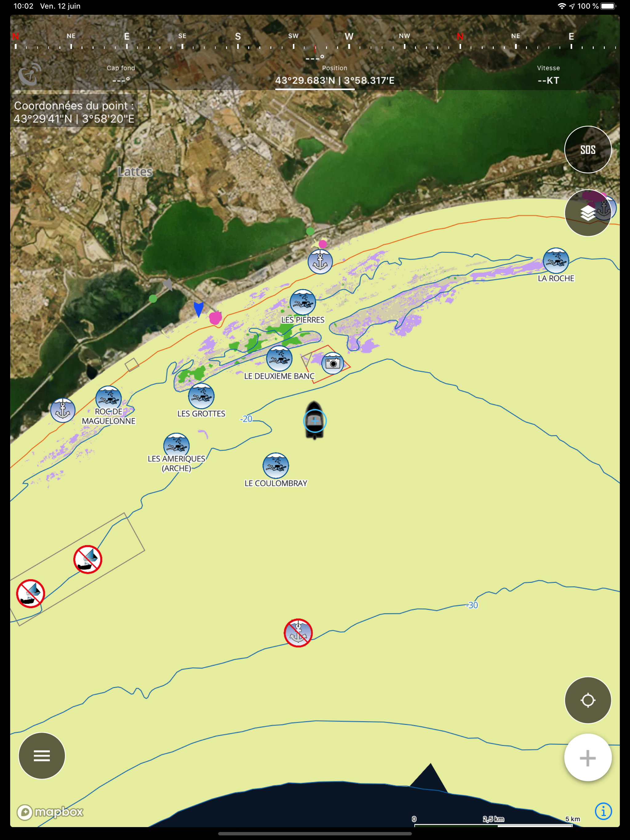Viewport: 630px width, 840px height.
Task: Tap the underwater camera photo marker
Action: coord(333,363)
